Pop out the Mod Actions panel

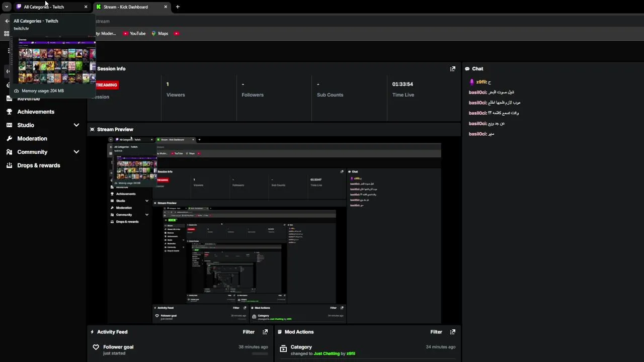point(452,332)
